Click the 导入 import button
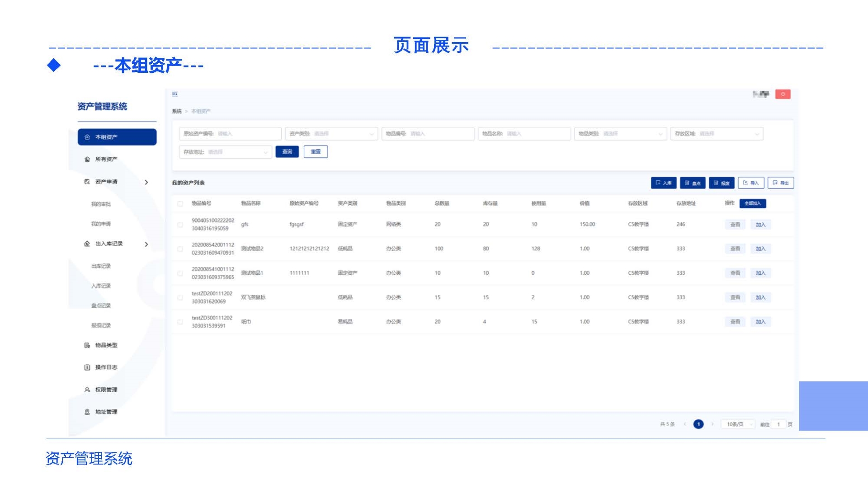Viewport: 868px width, 488px height. pyautogui.click(x=750, y=183)
